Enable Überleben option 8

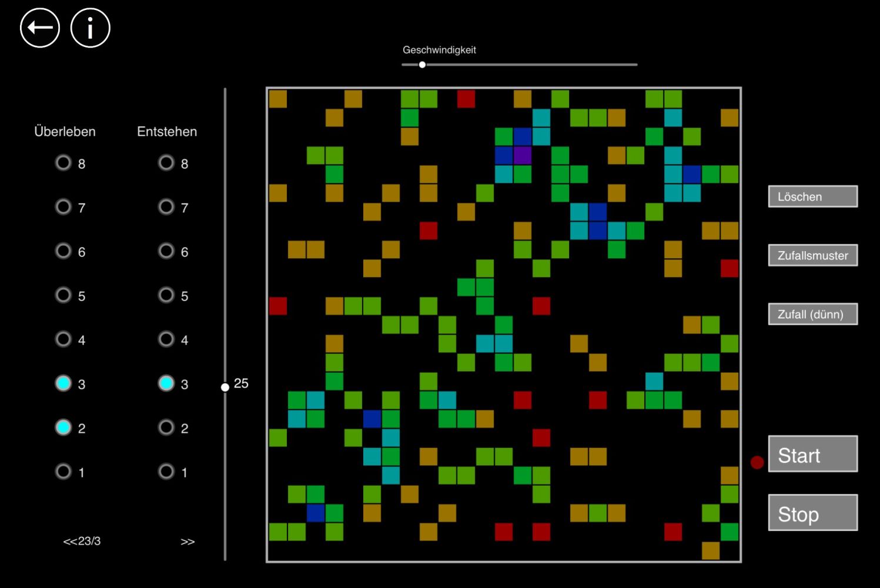(x=63, y=163)
